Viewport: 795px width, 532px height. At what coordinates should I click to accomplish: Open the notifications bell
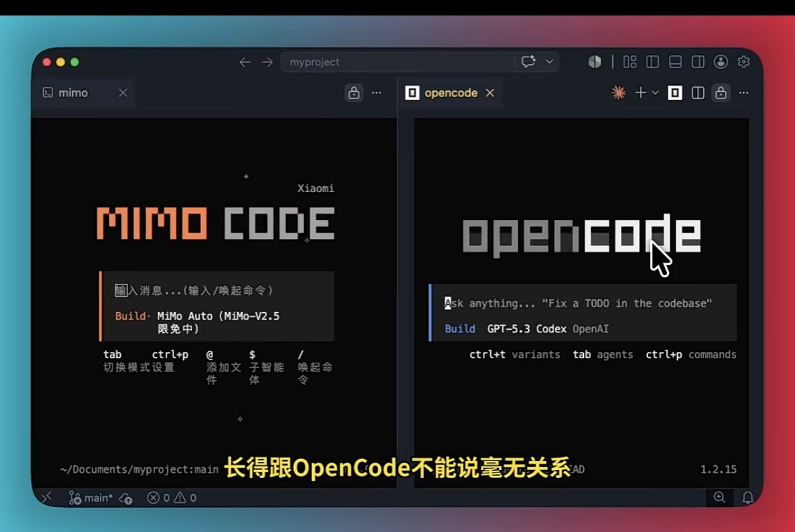tap(748, 498)
